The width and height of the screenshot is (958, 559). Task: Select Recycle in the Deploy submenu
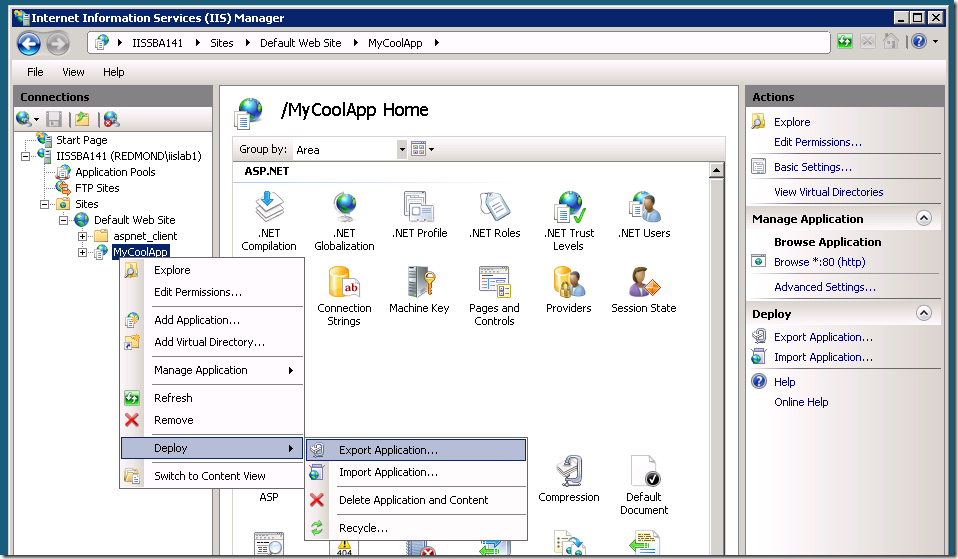416,528
